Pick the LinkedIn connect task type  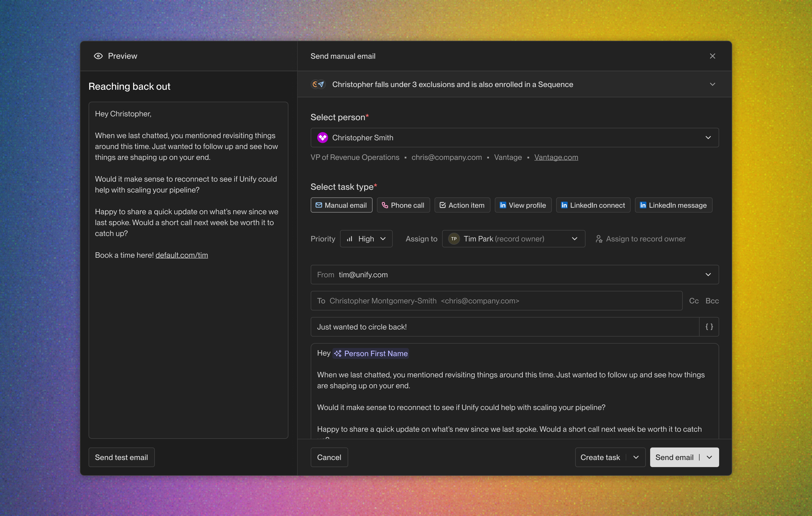click(593, 205)
